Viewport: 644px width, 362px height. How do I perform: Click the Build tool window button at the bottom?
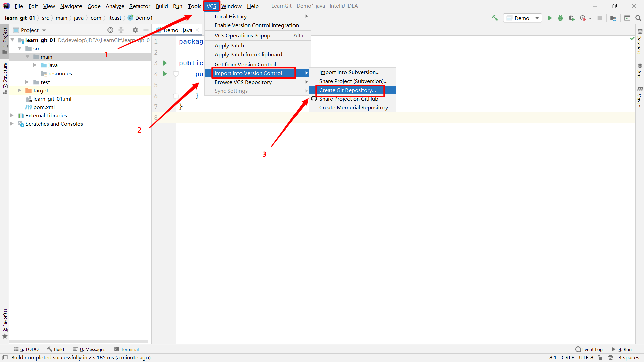point(56,349)
